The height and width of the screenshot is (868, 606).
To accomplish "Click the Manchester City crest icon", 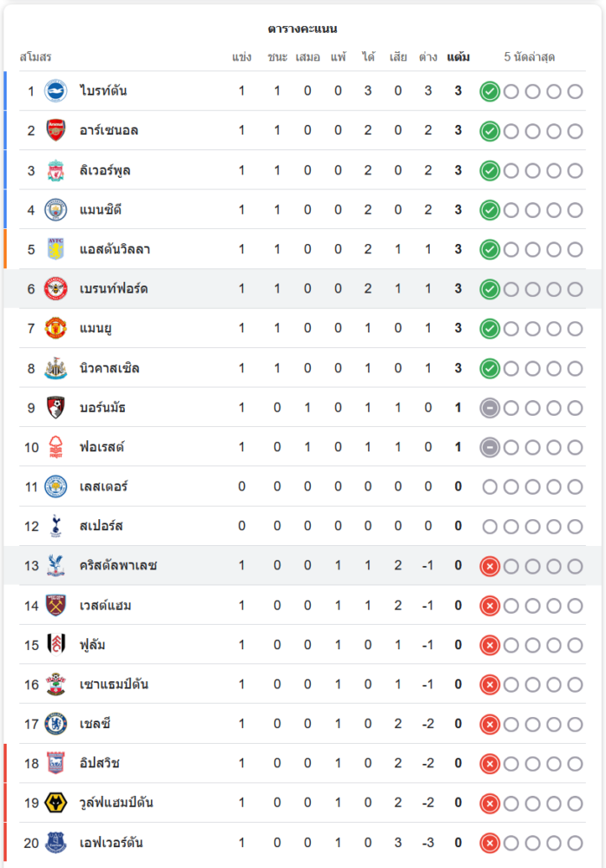I will pos(56,210).
